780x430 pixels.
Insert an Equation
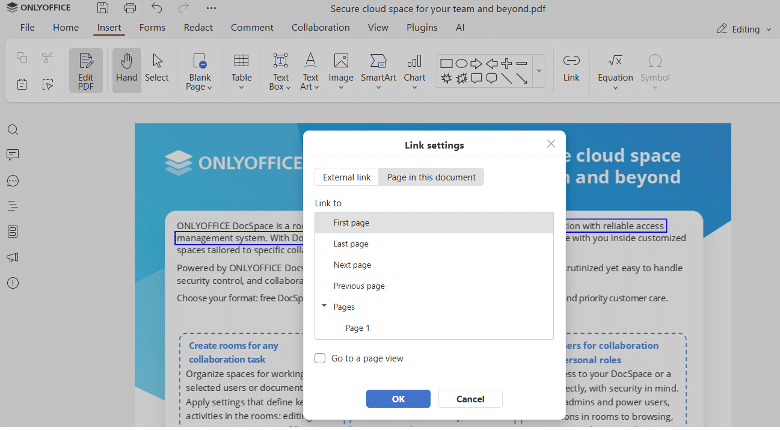click(x=615, y=71)
